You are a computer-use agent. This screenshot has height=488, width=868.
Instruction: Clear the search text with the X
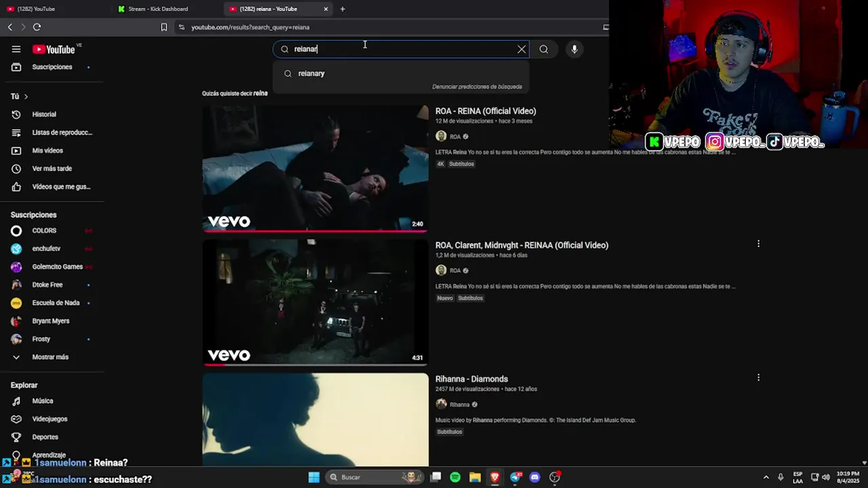point(521,49)
